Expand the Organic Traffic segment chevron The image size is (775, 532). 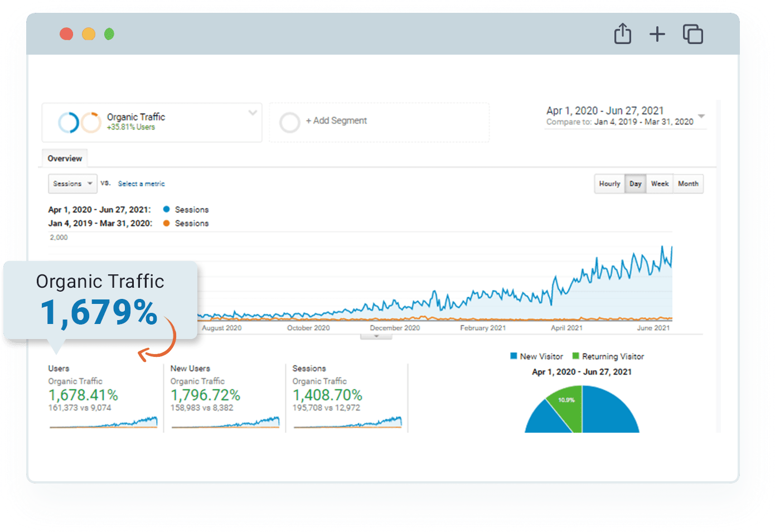click(253, 113)
